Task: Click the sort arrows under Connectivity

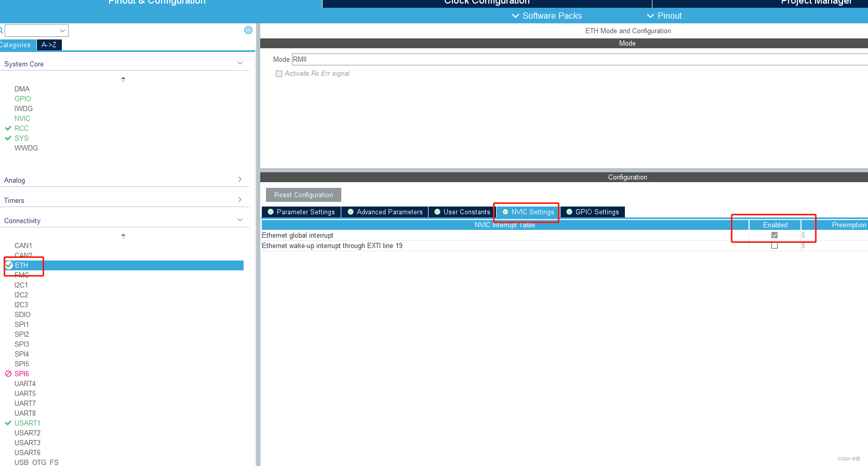Action: [123, 236]
